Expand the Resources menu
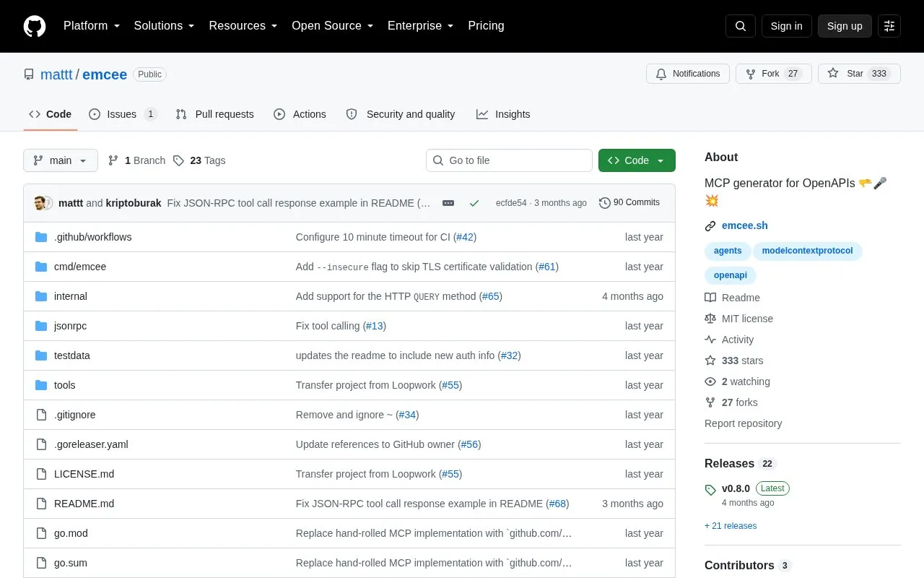The height and width of the screenshot is (578, 924). pos(243,26)
